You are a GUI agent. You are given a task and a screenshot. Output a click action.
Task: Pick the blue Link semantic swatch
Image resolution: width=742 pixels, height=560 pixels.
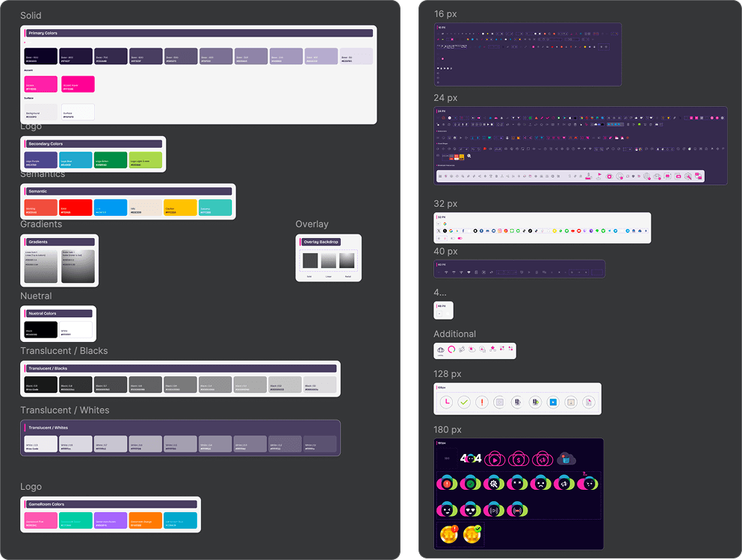(111, 208)
